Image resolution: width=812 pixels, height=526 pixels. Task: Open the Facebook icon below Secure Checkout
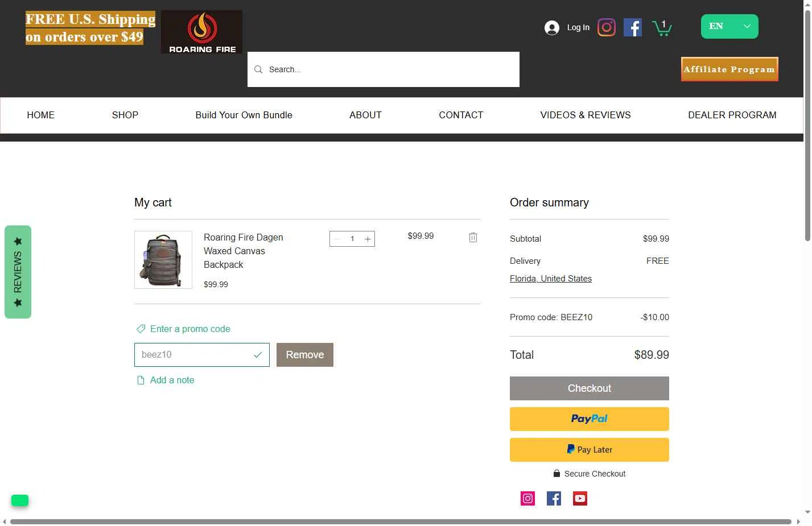click(554, 499)
